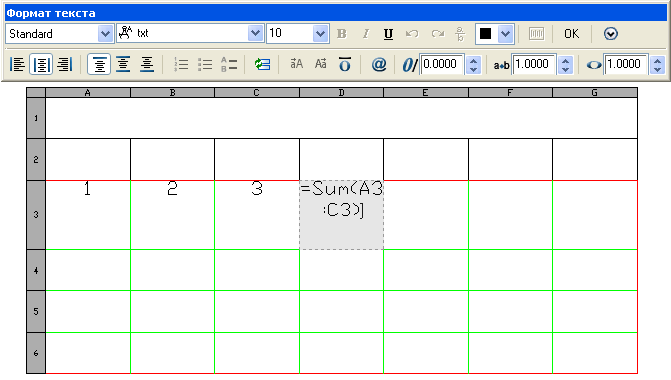
Task: Decrease width factor with down arrow
Action: pos(657,69)
